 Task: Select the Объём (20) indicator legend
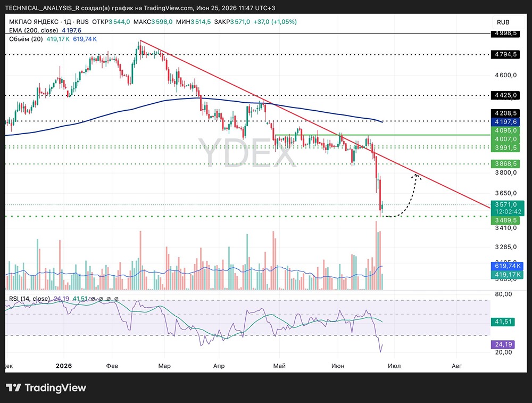tap(26, 39)
